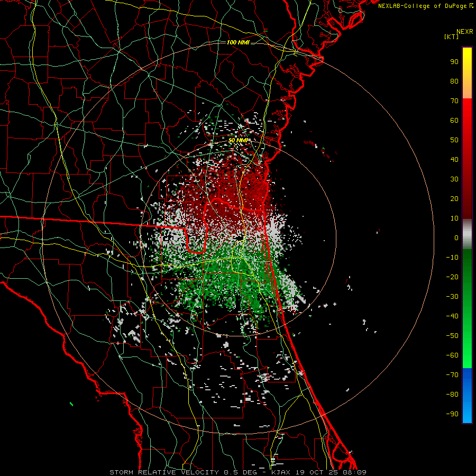Screen dimensions: 476x476
Task: Click the [KT] units label
Action: coord(452,36)
